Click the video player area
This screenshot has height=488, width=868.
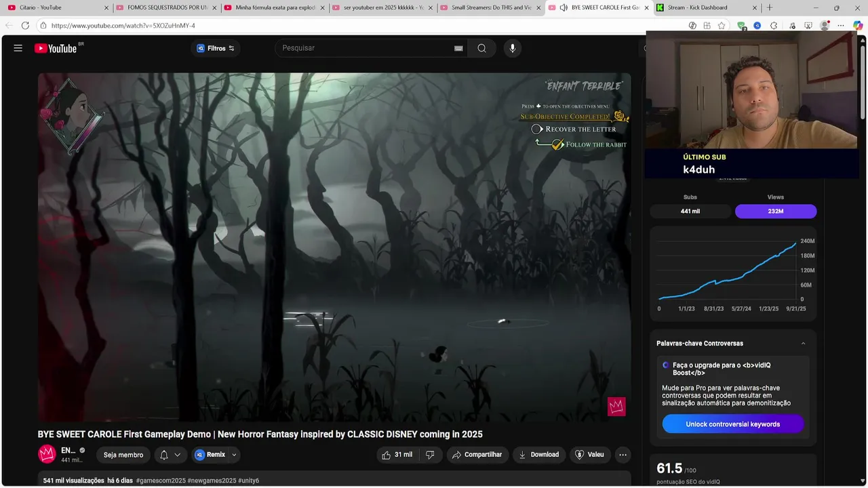coord(334,247)
